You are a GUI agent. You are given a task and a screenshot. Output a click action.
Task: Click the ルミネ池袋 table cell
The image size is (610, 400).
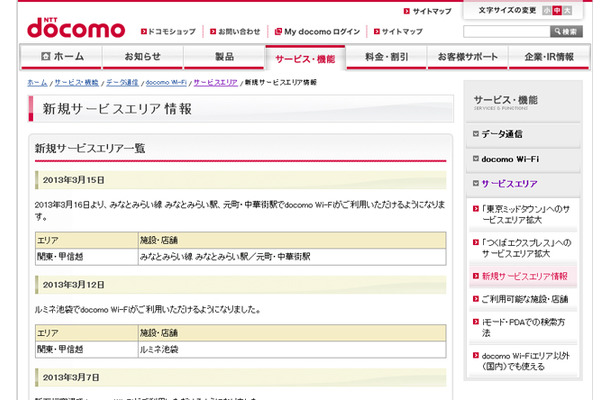[292, 349]
